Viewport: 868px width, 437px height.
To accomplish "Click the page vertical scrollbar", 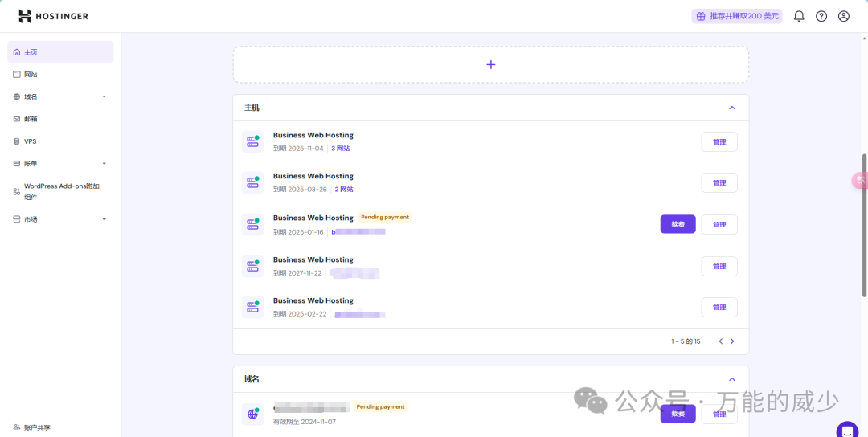I will pyautogui.click(x=865, y=224).
